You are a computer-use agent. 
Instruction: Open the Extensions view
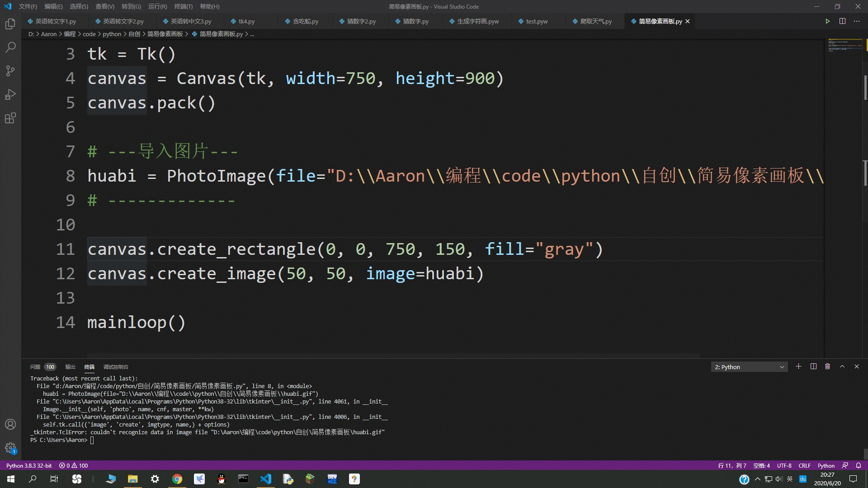[10, 118]
